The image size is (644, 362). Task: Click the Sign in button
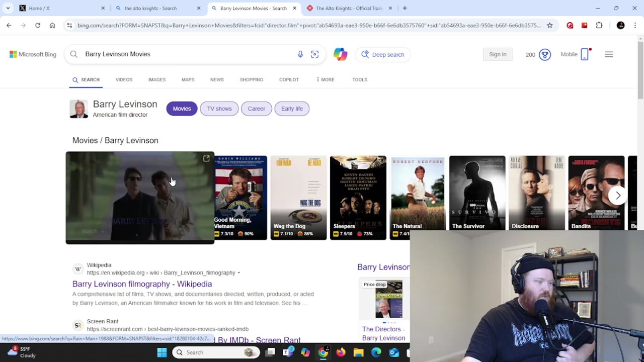498,54
